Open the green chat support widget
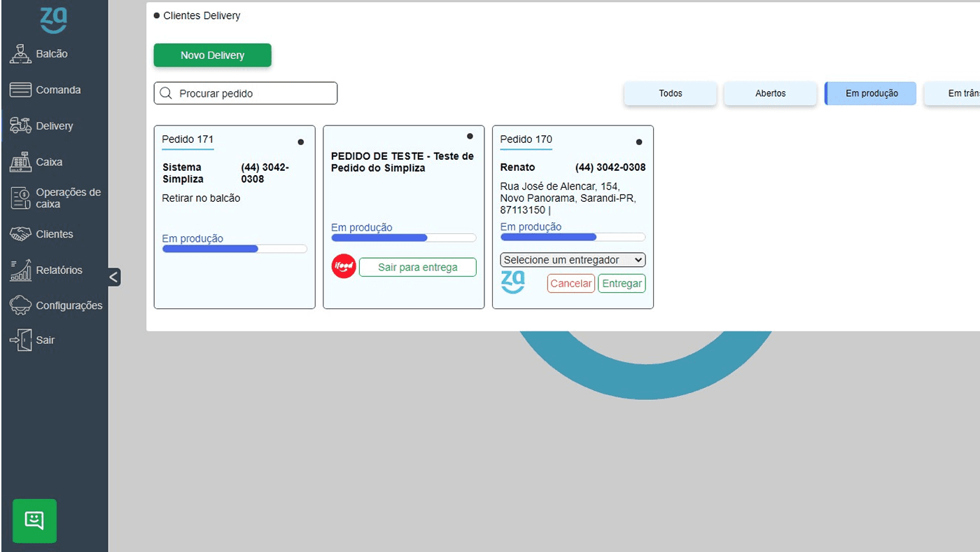 (x=34, y=520)
